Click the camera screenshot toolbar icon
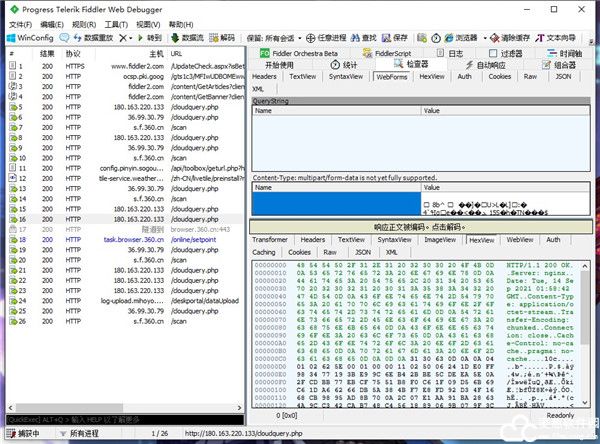This screenshot has height=444, width=600. [422, 38]
